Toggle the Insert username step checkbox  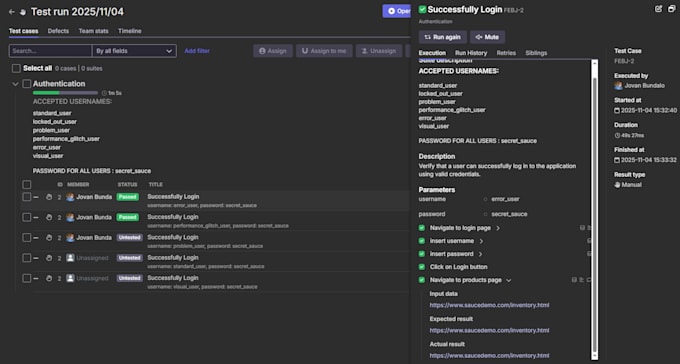(422, 241)
